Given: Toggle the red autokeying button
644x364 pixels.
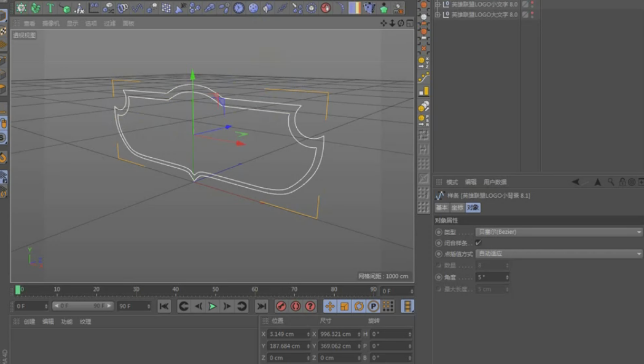Looking at the screenshot, I should coord(296,306).
